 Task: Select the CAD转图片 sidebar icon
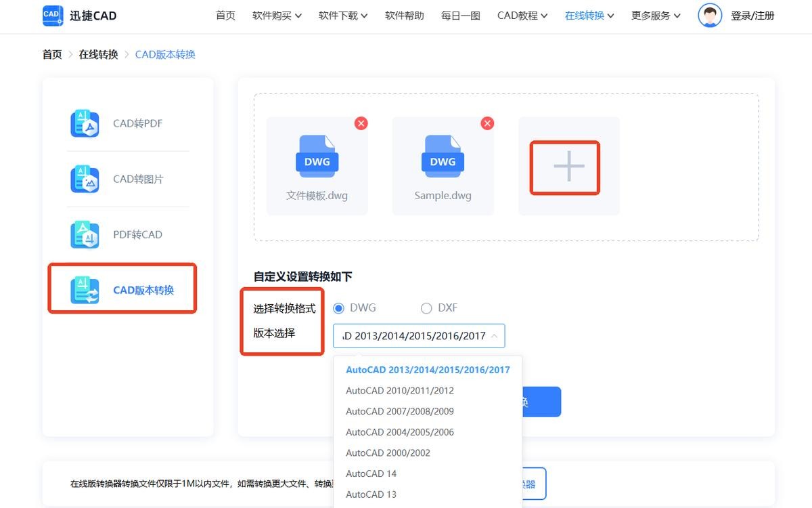[x=85, y=179]
